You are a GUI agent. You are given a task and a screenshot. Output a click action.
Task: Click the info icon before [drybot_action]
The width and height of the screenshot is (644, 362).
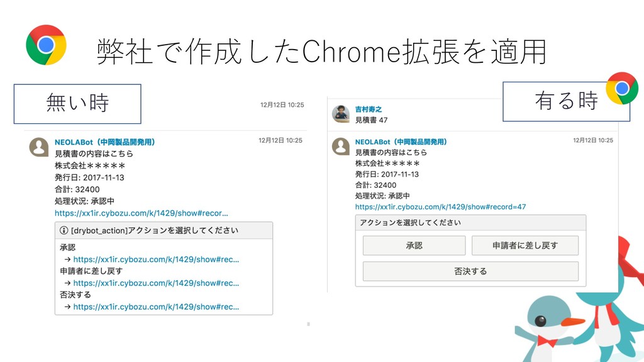pos(64,230)
